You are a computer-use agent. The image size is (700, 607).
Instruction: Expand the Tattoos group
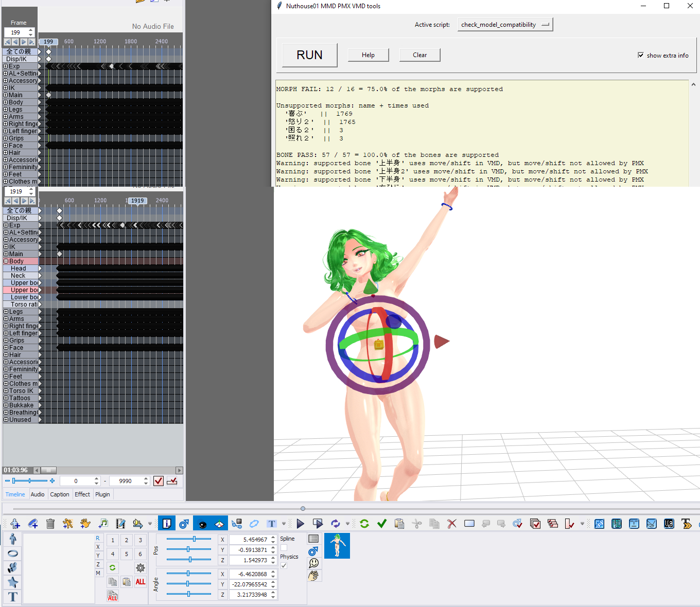click(x=6, y=398)
